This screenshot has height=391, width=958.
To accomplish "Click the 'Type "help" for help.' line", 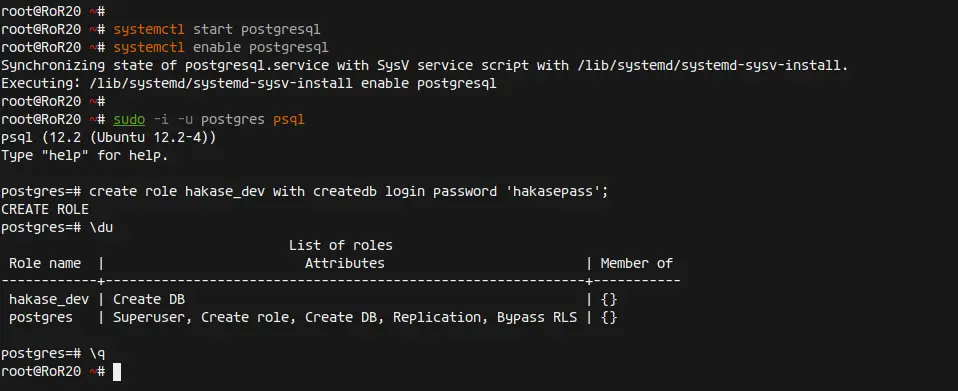I will pyautogui.click(x=85, y=156).
